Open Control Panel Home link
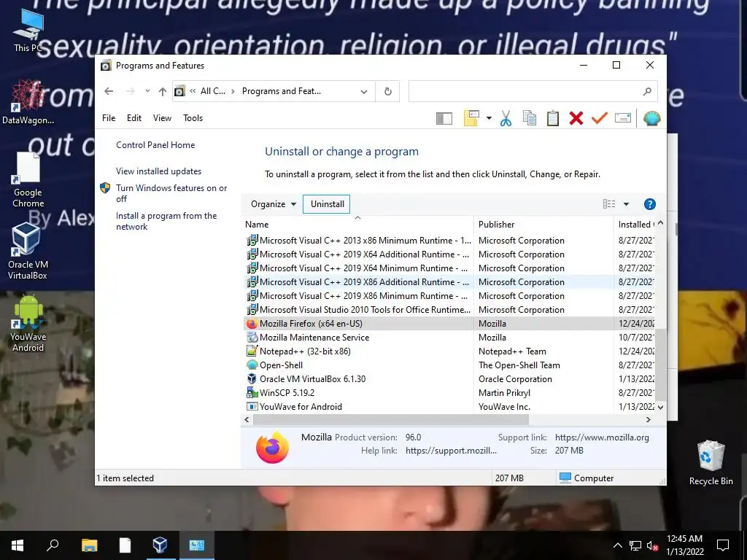The width and height of the screenshot is (747, 560). tap(155, 145)
